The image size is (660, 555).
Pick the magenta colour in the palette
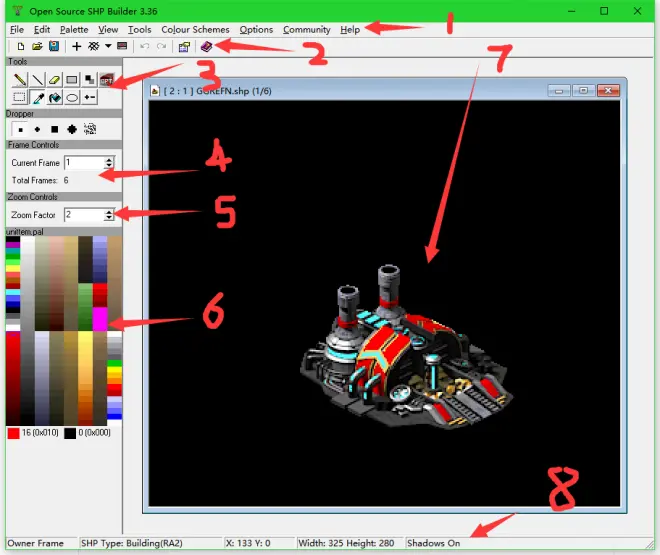coord(100,319)
